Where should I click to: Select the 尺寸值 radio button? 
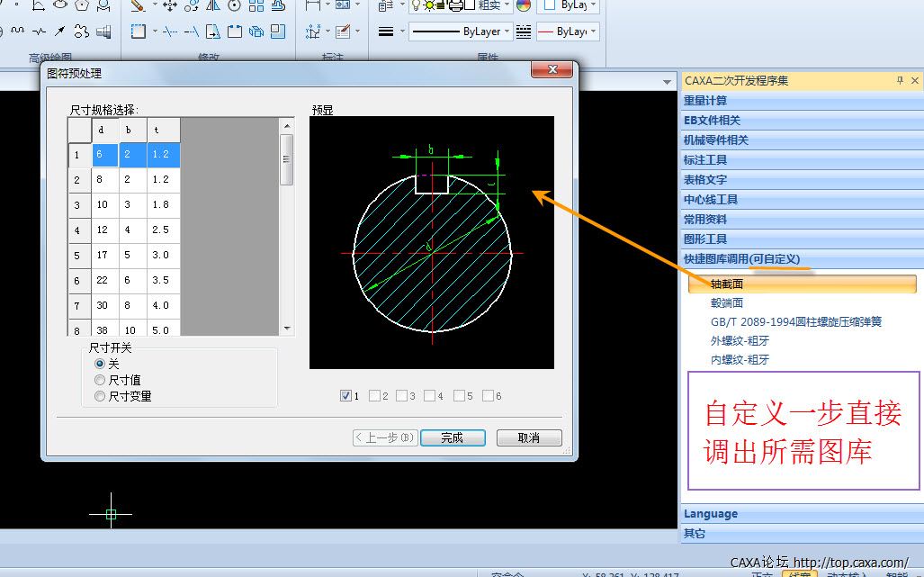[x=100, y=380]
